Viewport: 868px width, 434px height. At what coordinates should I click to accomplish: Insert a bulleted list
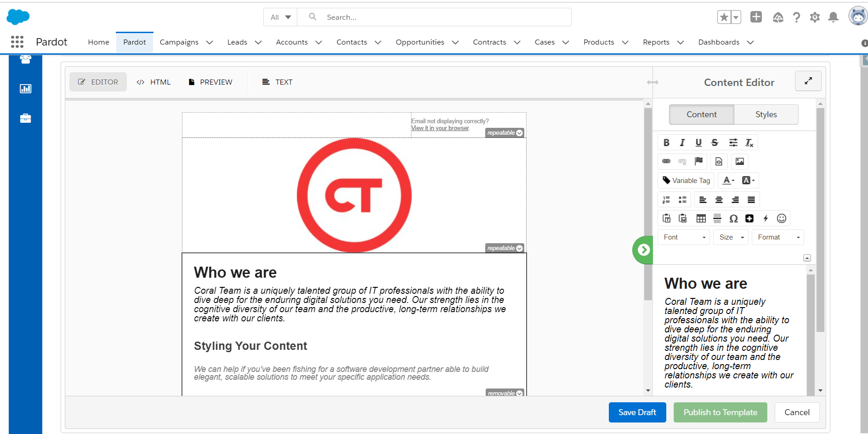click(682, 200)
